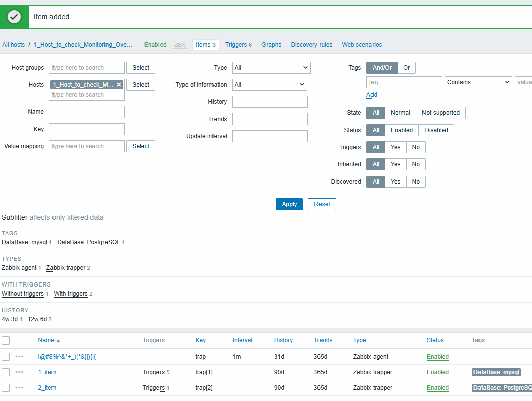The width and height of the screenshot is (532, 401).
Task: Open the All hosts breadcrumb link
Action: tap(14, 45)
